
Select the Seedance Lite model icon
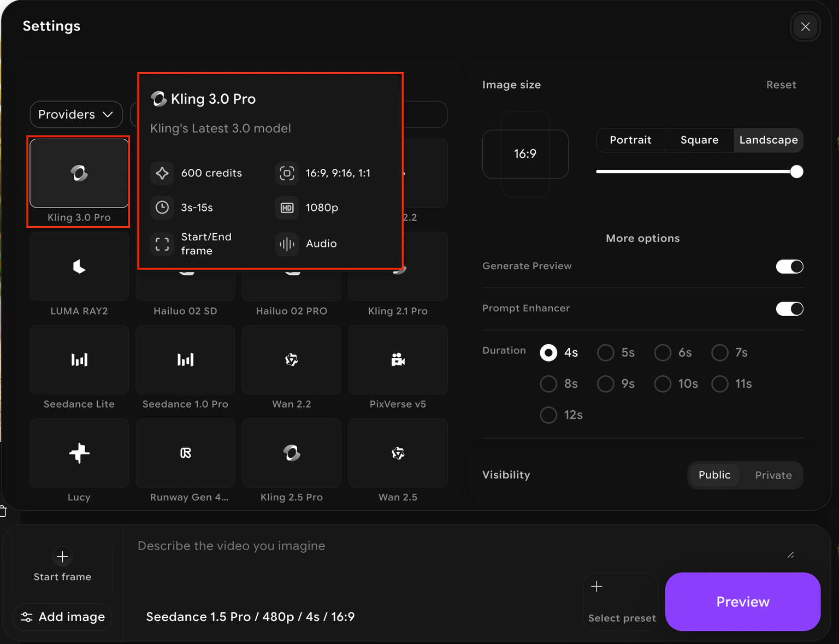point(79,359)
